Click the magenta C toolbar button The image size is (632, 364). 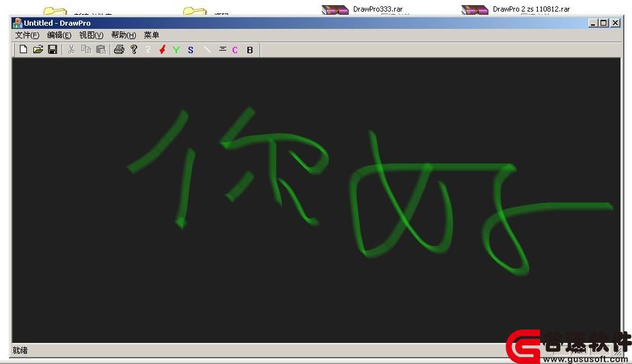coord(235,49)
